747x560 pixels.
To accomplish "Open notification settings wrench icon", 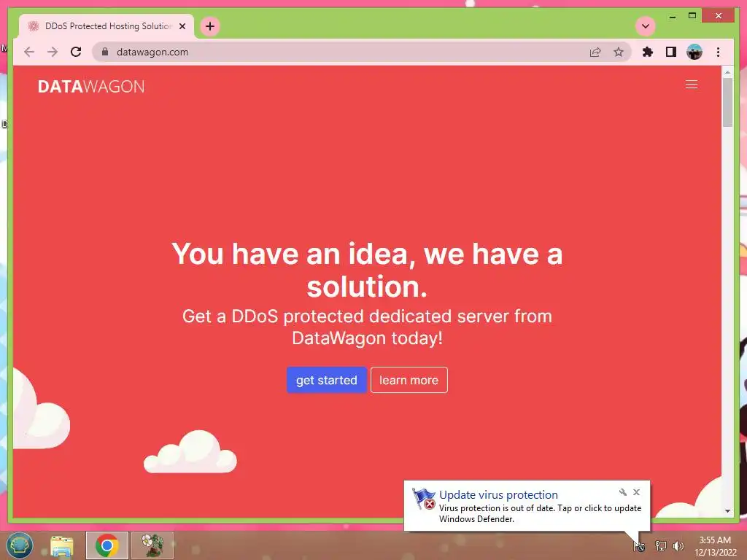I will [623, 492].
